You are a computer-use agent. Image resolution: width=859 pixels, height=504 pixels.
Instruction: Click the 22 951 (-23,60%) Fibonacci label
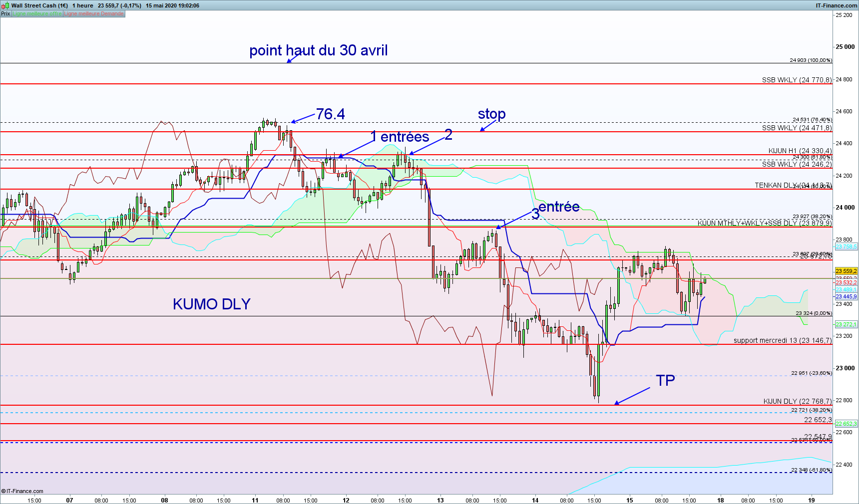tap(812, 373)
